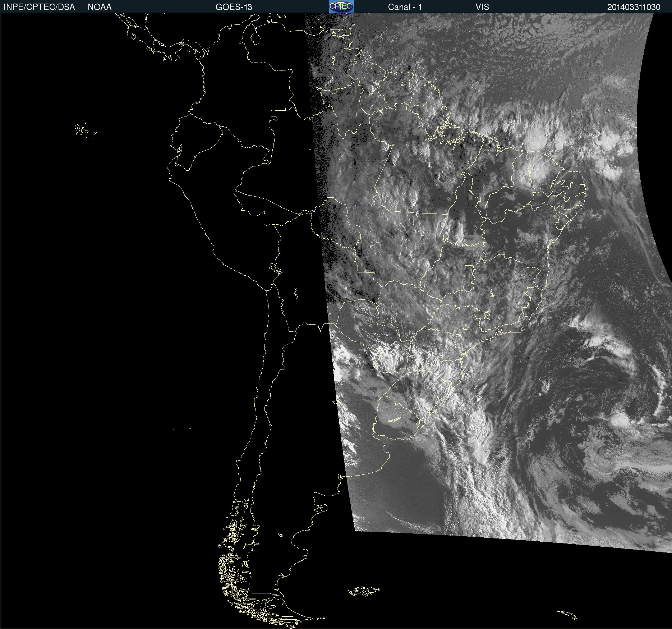672x629 pixels.
Task: Select the GOES-13 satellite label
Action: [x=234, y=7]
